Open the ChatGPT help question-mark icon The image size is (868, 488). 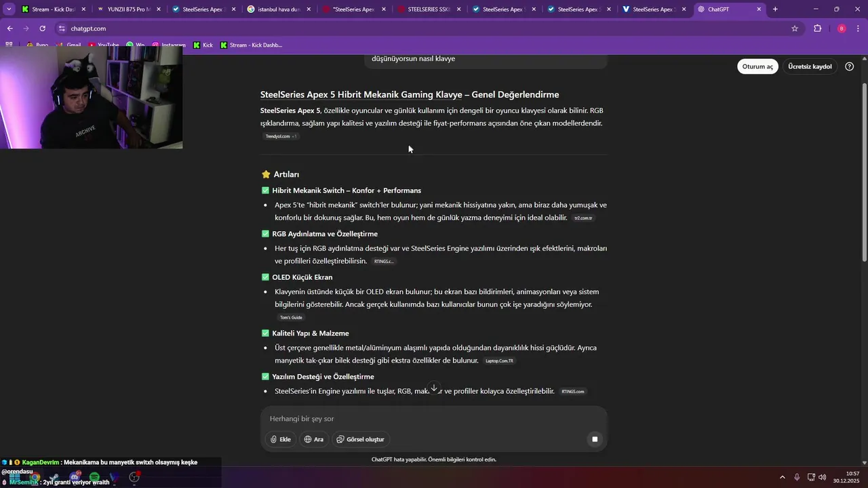[x=849, y=66]
